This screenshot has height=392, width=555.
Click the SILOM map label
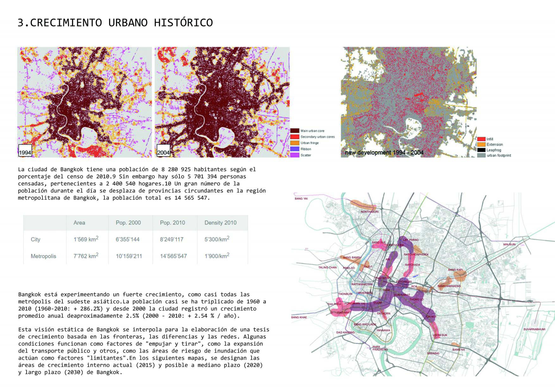[378, 303]
